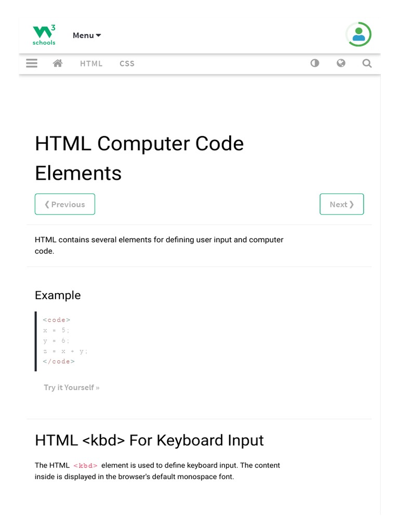Image resolution: width=399 pixels, height=532 pixels.
Task: Go to the home page icon
Action: pos(58,63)
